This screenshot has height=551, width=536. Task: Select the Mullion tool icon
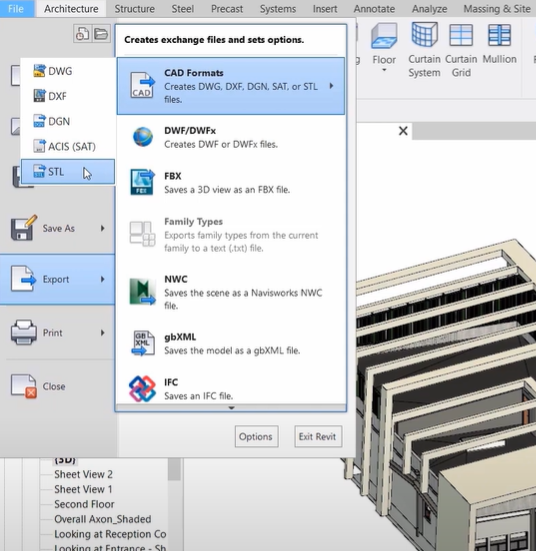pyautogui.click(x=499, y=35)
